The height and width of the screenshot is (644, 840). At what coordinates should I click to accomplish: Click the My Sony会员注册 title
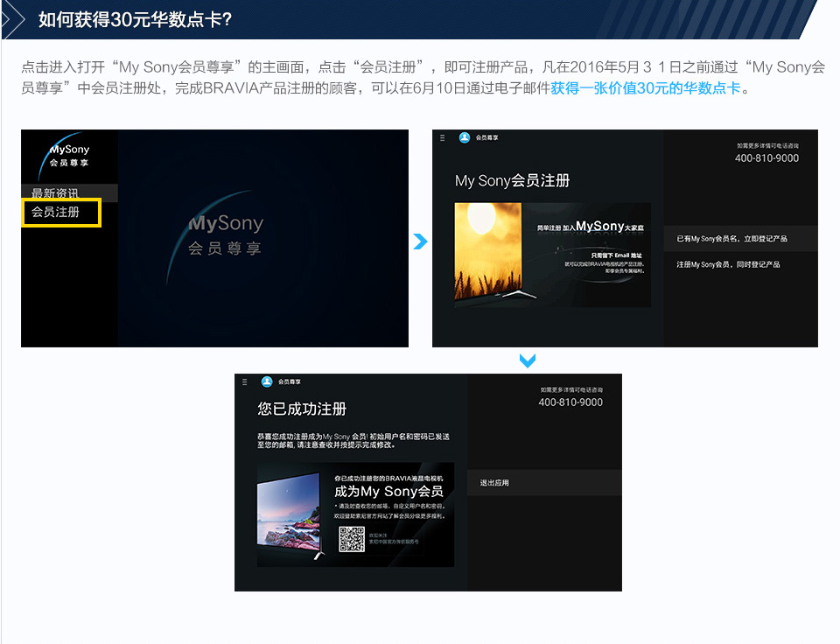(x=512, y=180)
